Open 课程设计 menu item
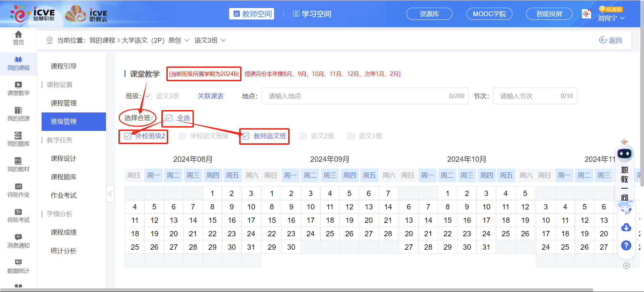 (x=64, y=158)
